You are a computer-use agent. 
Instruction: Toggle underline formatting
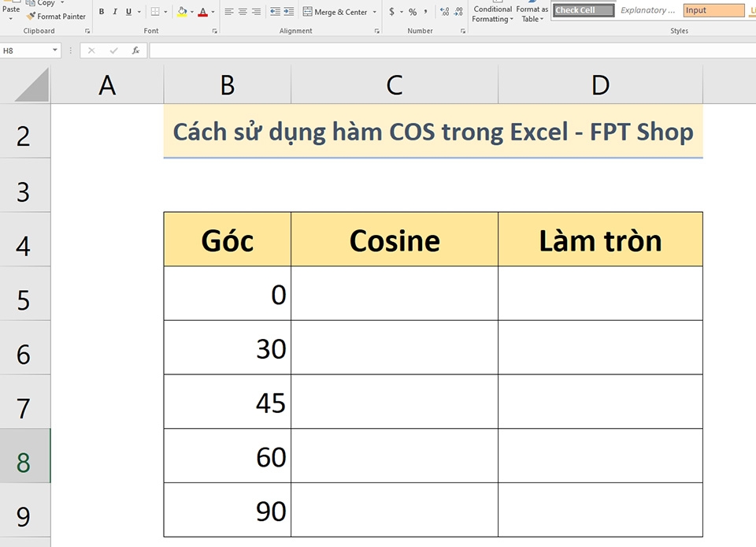click(128, 11)
